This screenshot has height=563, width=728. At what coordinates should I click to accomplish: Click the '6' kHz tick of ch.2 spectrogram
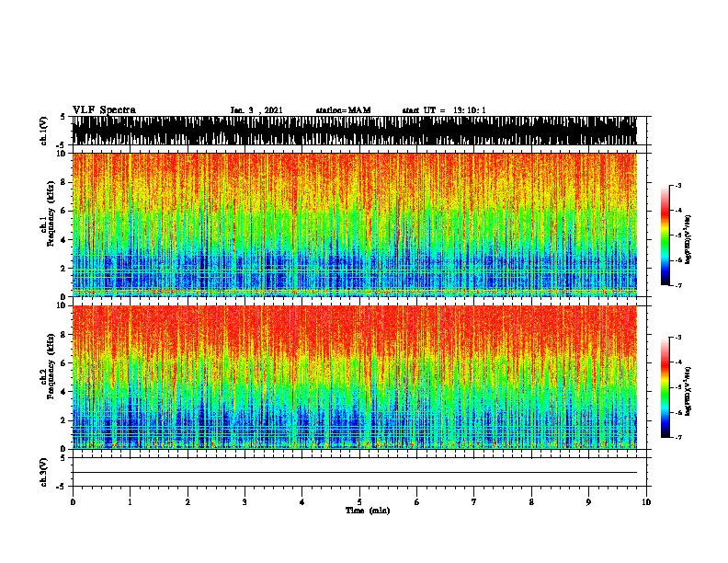(64, 363)
